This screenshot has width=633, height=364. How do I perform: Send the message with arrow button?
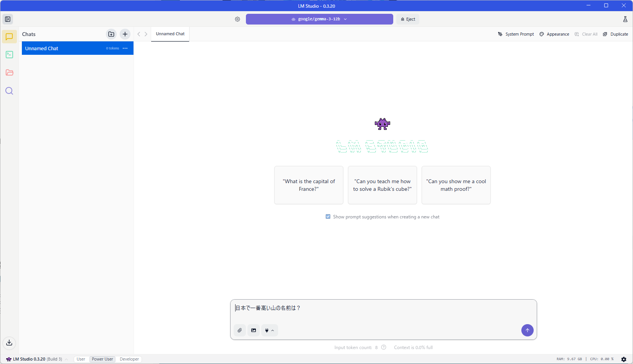click(x=527, y=330)
